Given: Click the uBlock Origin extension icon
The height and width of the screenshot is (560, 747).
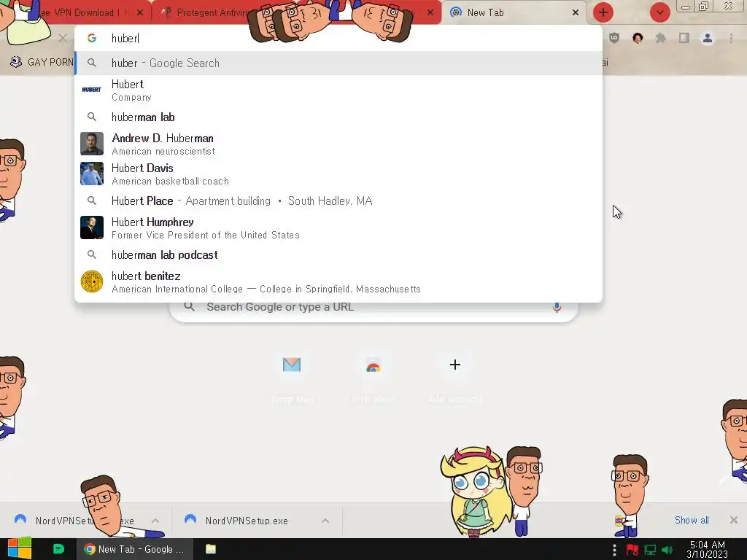Looking at the screenshot, I should pyautogui.click(x=614, y=38).
